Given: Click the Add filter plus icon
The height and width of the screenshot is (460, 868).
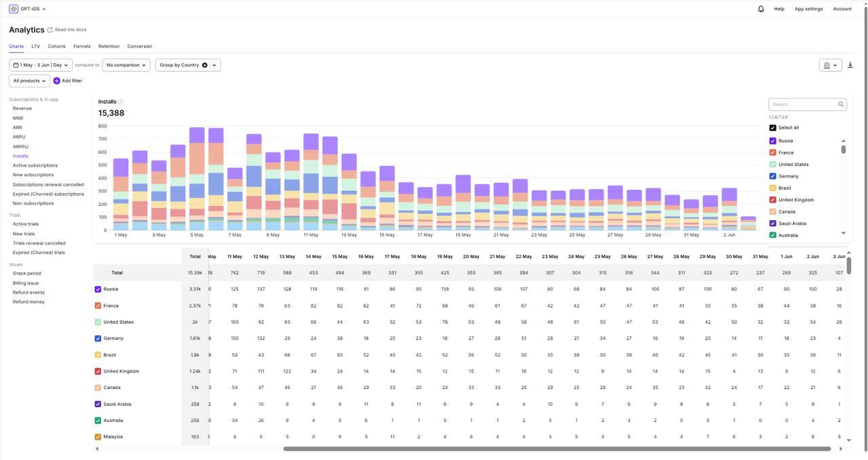Looking at the screenshot, I should [x=57, y=81].
